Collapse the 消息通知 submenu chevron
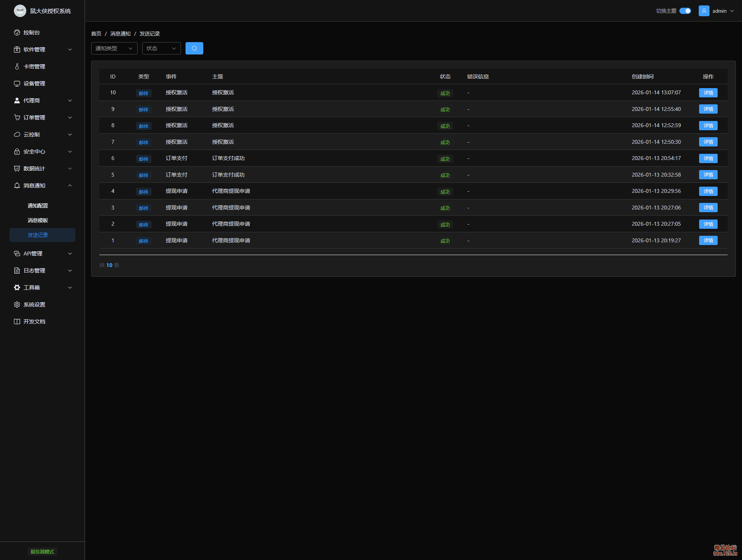The width and height of the screenshot is (742, 560). (70, 186)
